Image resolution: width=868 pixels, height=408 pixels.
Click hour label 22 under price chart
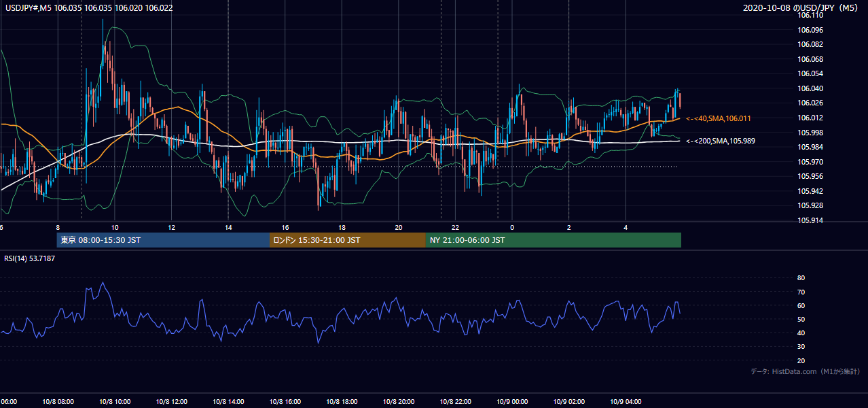click(x=456, y=227)
